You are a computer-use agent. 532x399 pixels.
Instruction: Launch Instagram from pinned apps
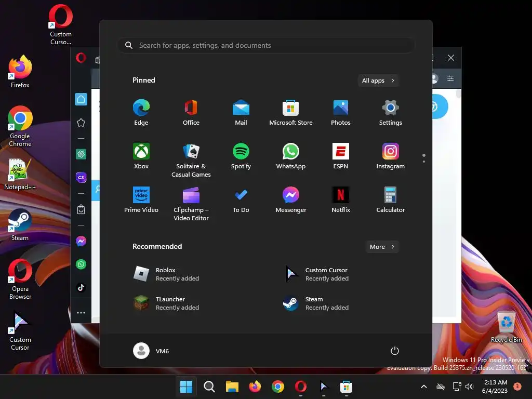pos(391,156)
